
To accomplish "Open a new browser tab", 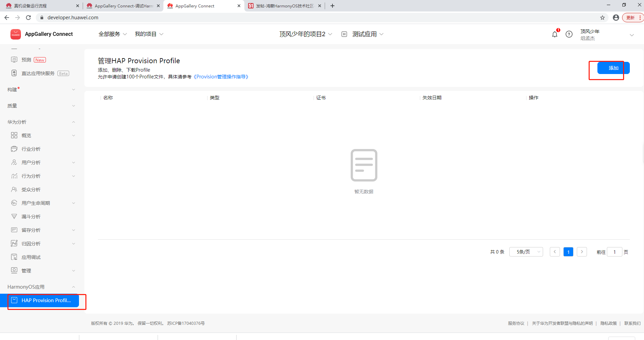I will pyautogui.click(x=332, y=6).
